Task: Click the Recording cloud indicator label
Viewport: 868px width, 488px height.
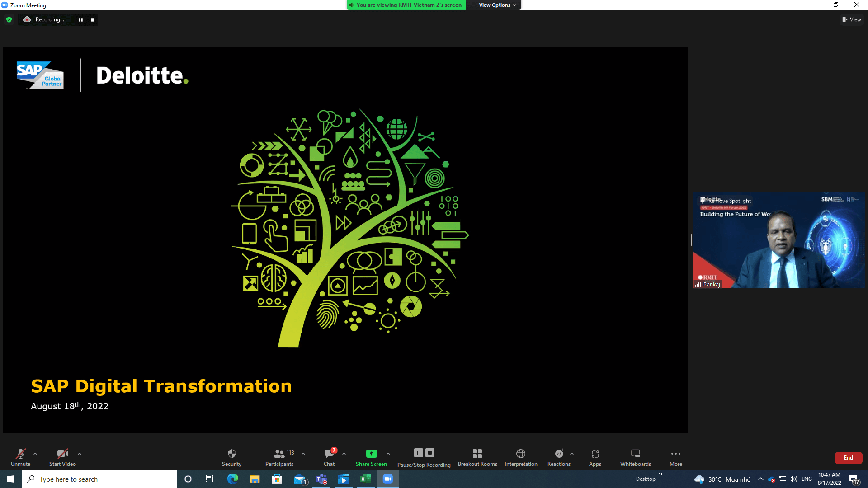Action: tap(44, 19)
